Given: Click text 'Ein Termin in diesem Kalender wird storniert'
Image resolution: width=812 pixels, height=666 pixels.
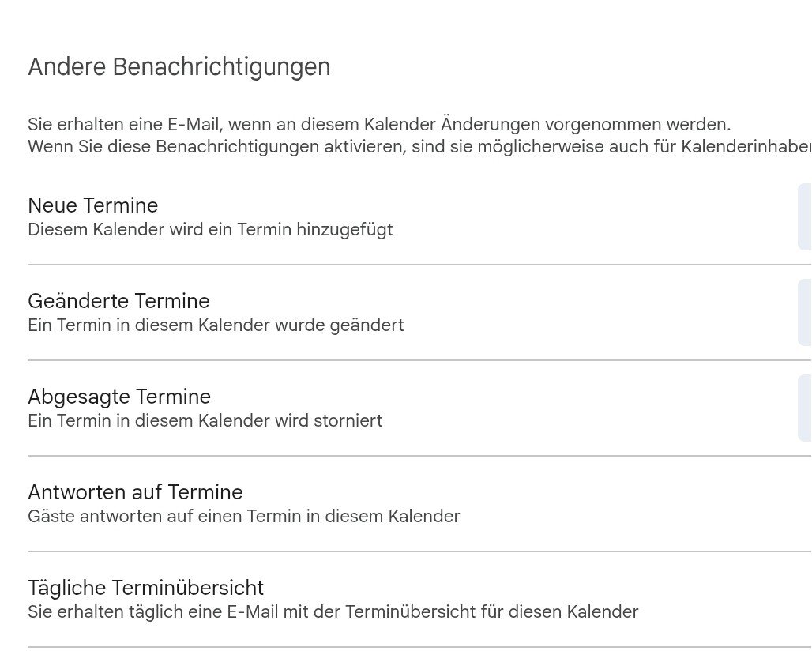Looking at the screenshot, I should 205,420.
